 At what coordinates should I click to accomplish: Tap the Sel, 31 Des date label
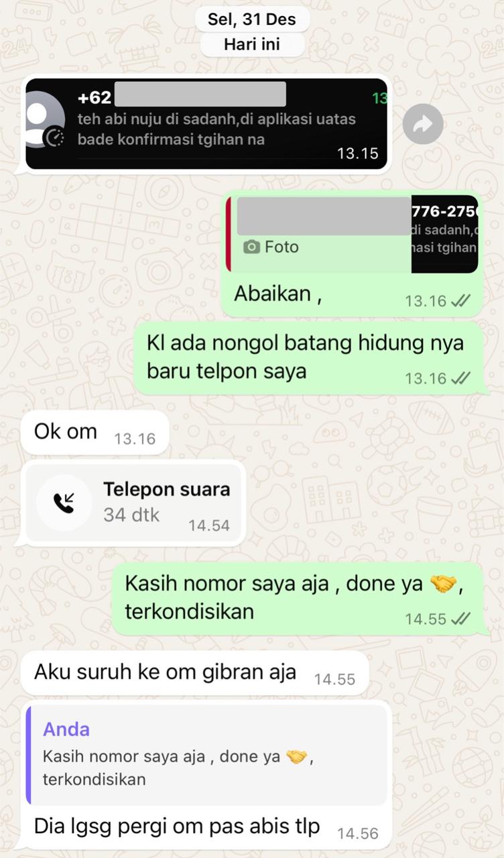pyautogui.click(x=252, y=19)
